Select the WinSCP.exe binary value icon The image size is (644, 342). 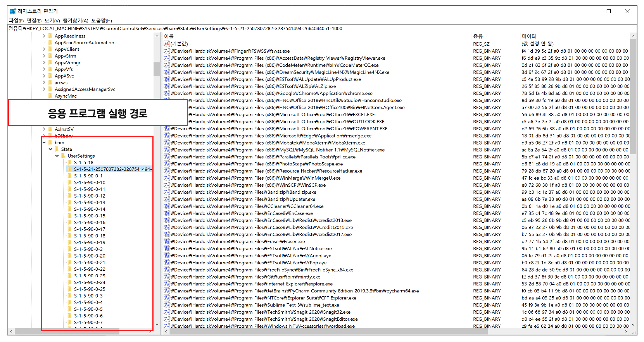click(x=167, y=185)
